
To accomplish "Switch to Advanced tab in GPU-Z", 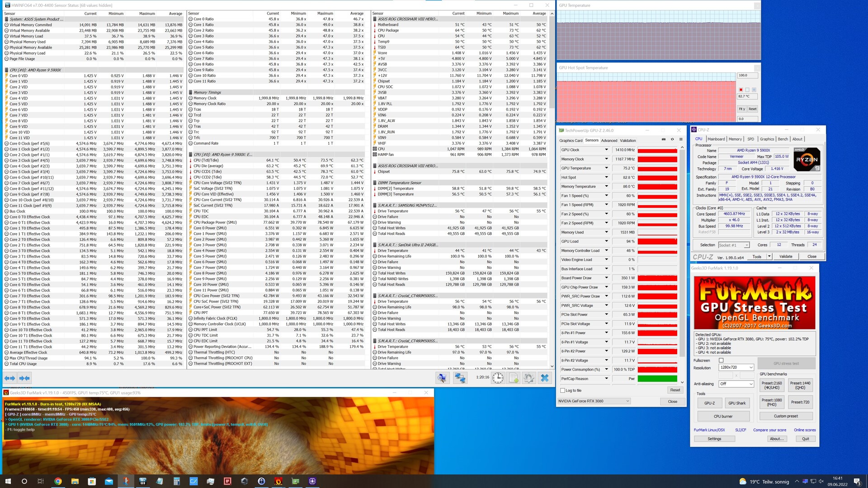I will pos(609,141).
